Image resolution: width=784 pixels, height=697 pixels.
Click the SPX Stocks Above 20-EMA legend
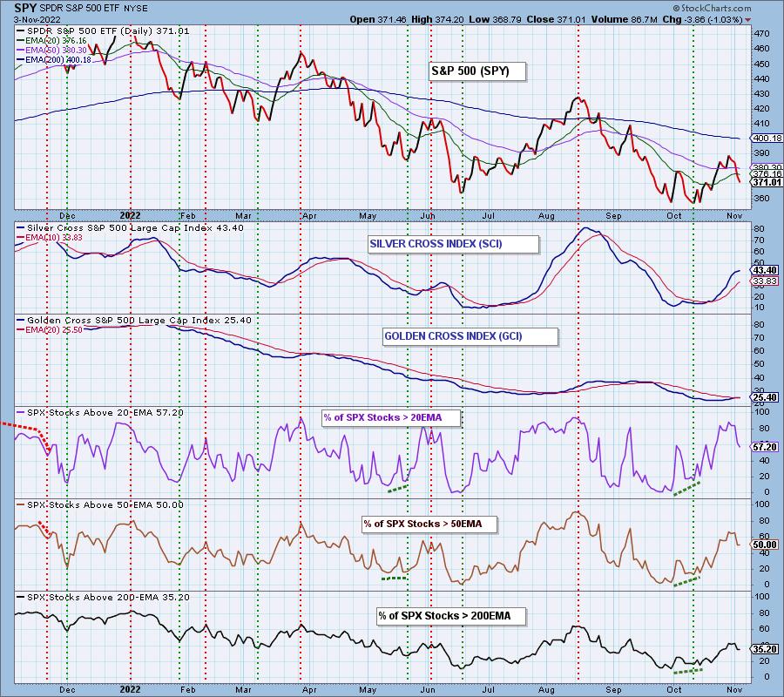[100, 412]
